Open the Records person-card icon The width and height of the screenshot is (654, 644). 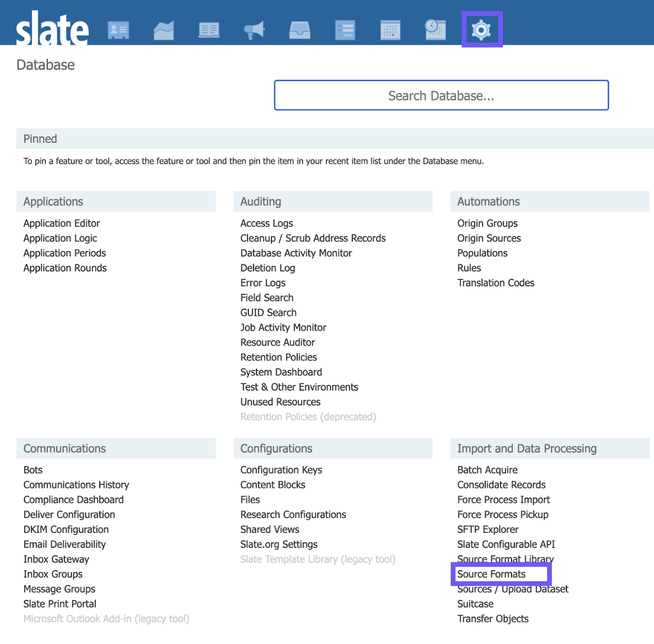118,30
